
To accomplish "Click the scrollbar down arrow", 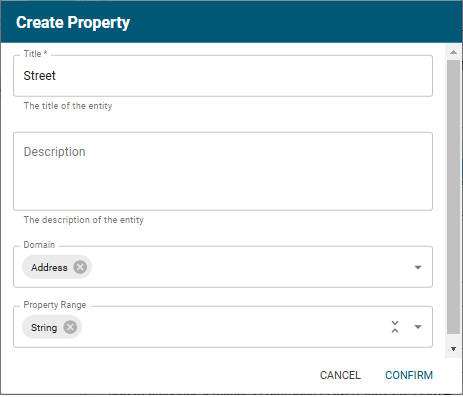I will 453,349.
